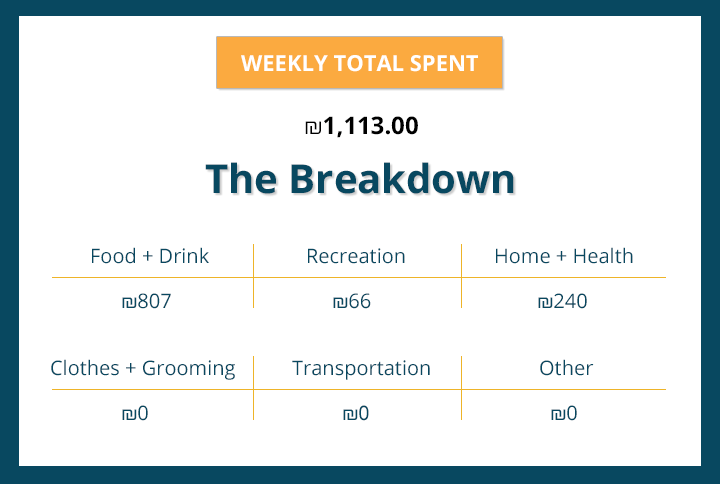Click the Weekly Total Spent button

[x=359, y=63]
